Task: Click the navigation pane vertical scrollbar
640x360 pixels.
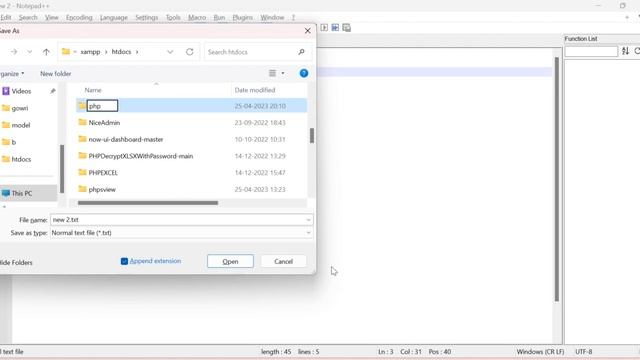Action: point(62,169)
